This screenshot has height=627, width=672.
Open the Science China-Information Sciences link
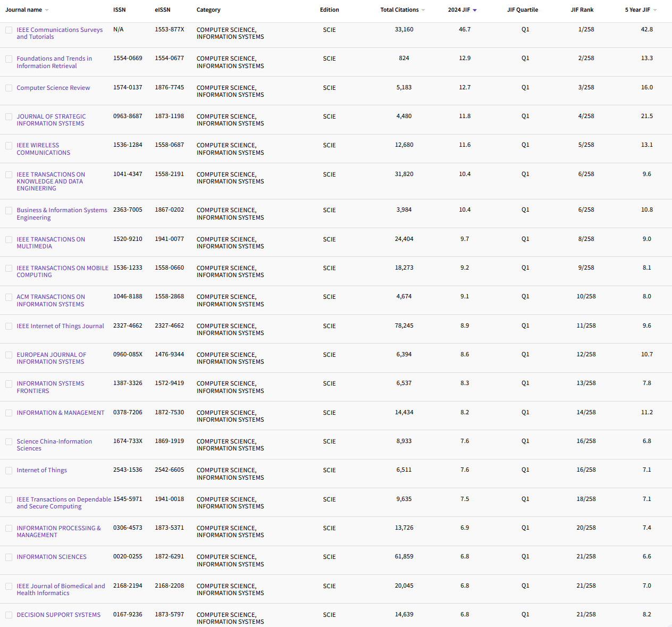[54, 445]
